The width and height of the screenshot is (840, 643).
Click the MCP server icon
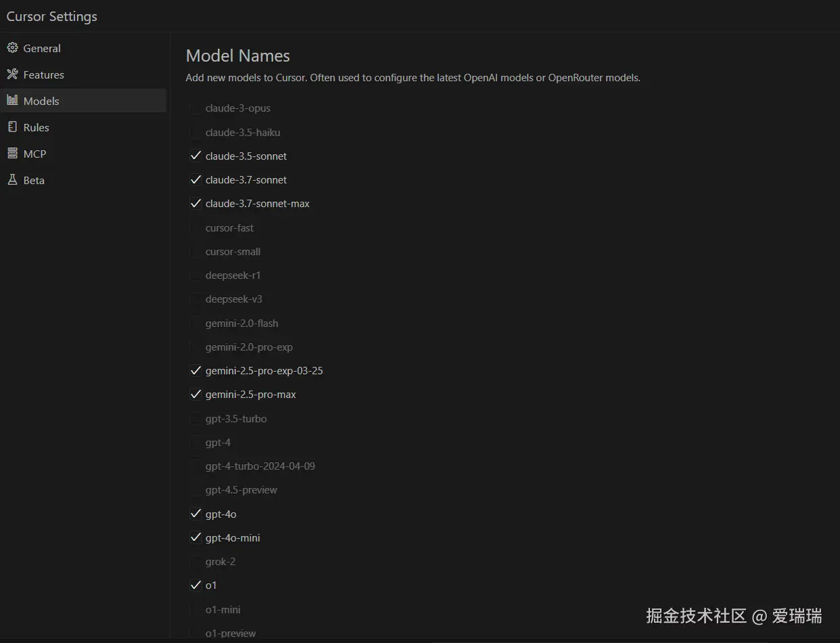12,154
